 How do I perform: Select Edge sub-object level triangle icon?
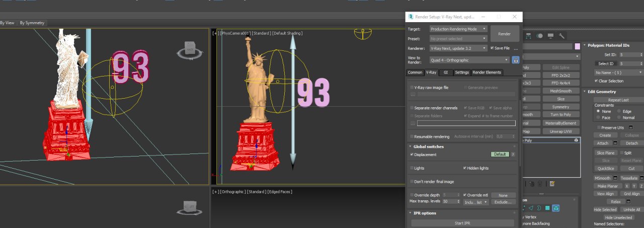tap(531, 208)
